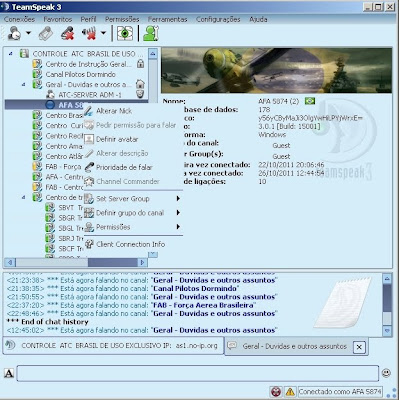
Task: Open the connect icon's dropdown arrow
Action: [x=28, y=33]
